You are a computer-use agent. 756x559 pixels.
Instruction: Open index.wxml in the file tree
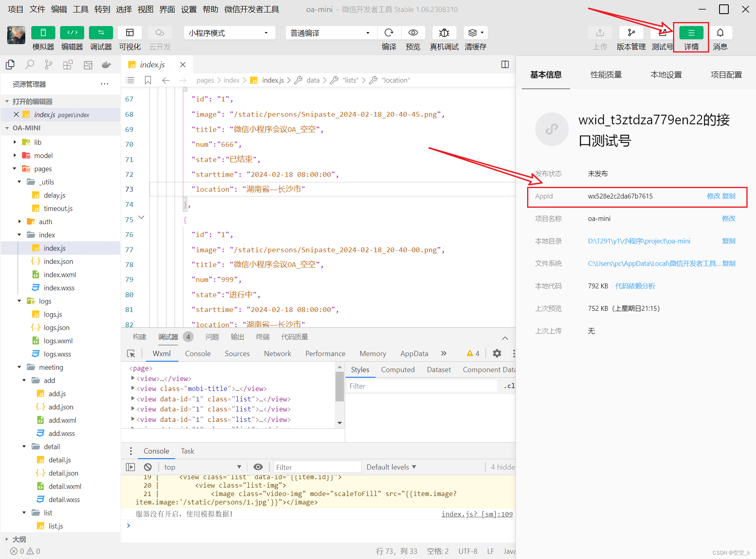tap(60, 274)
